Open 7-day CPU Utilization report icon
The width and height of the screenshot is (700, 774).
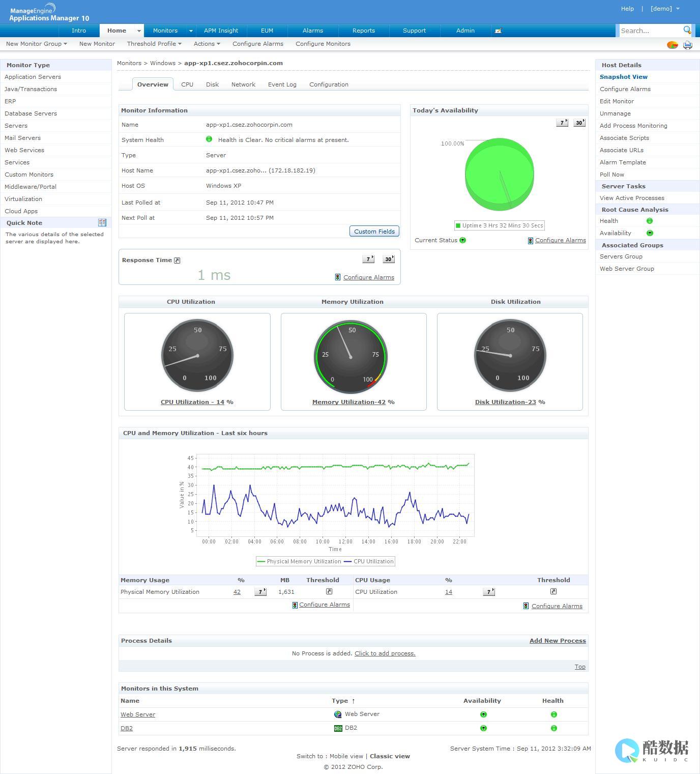pyautogui.click(x=489, y=592)
